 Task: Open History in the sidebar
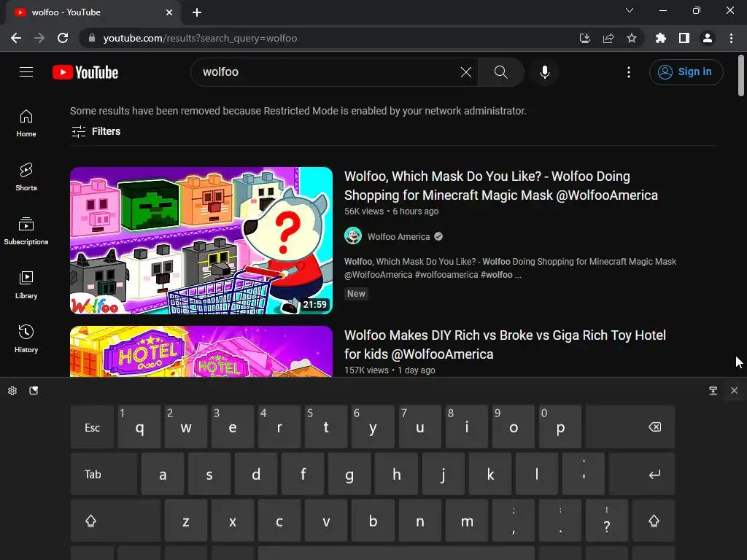point(26,338)
